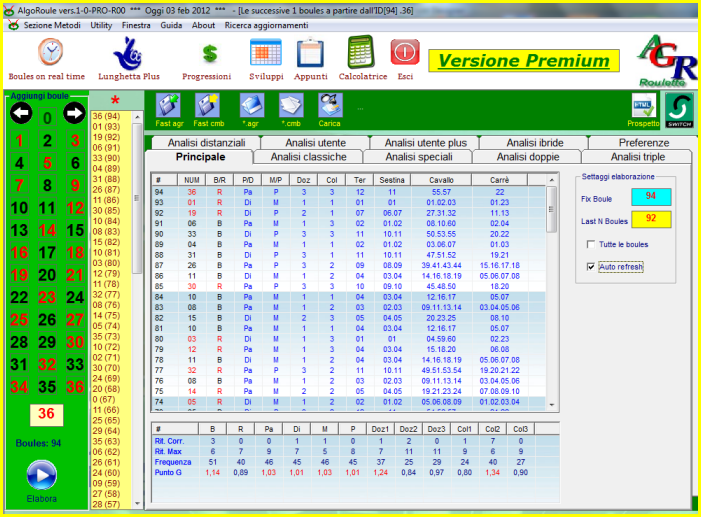Switch to Analisi ibride tab

535,143
